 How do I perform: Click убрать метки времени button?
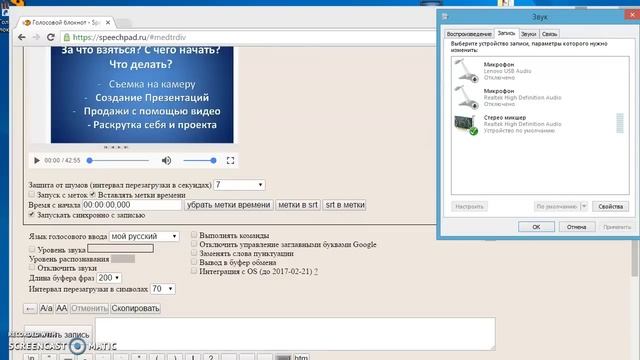(229, 205)
